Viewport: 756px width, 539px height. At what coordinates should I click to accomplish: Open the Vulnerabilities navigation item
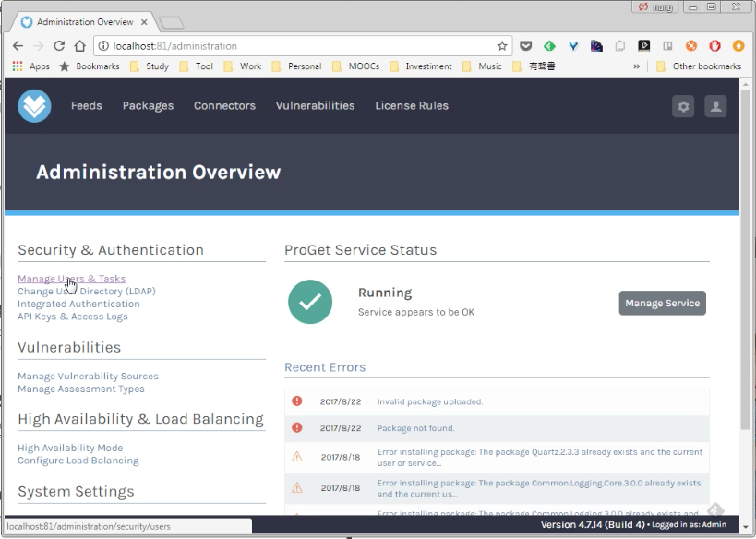pos(316,105)
